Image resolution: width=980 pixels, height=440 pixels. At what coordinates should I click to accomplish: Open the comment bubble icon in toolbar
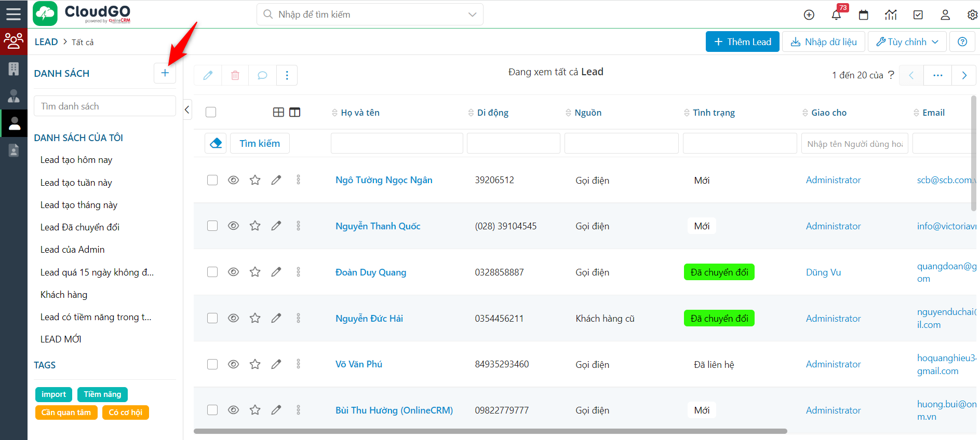click(x=262, y=75)
